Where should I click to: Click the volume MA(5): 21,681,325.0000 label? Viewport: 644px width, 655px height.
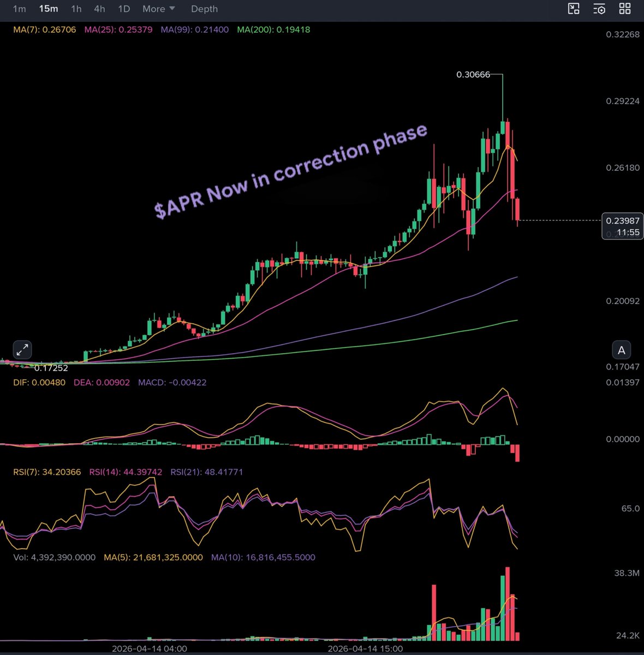click(x=153, y=558)
